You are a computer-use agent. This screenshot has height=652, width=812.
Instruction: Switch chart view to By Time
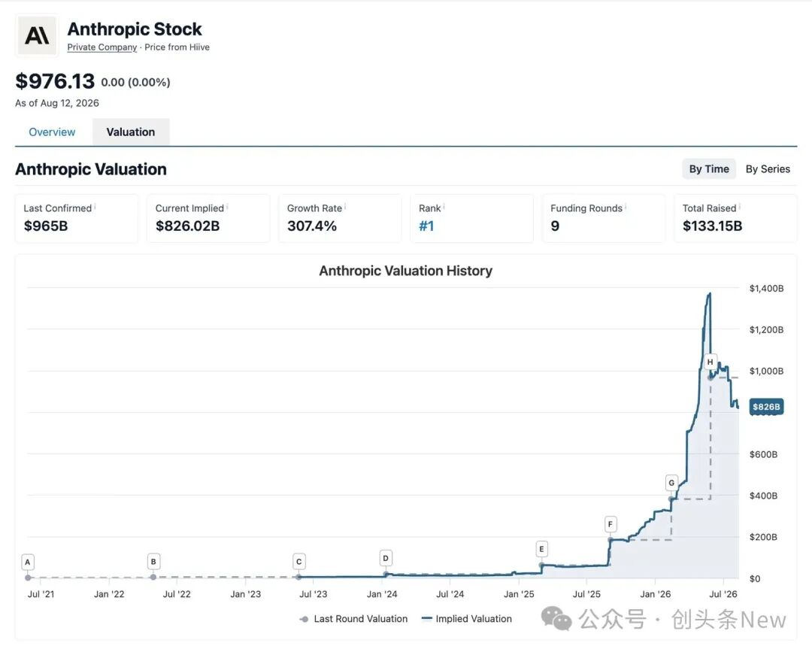point(709,168)
